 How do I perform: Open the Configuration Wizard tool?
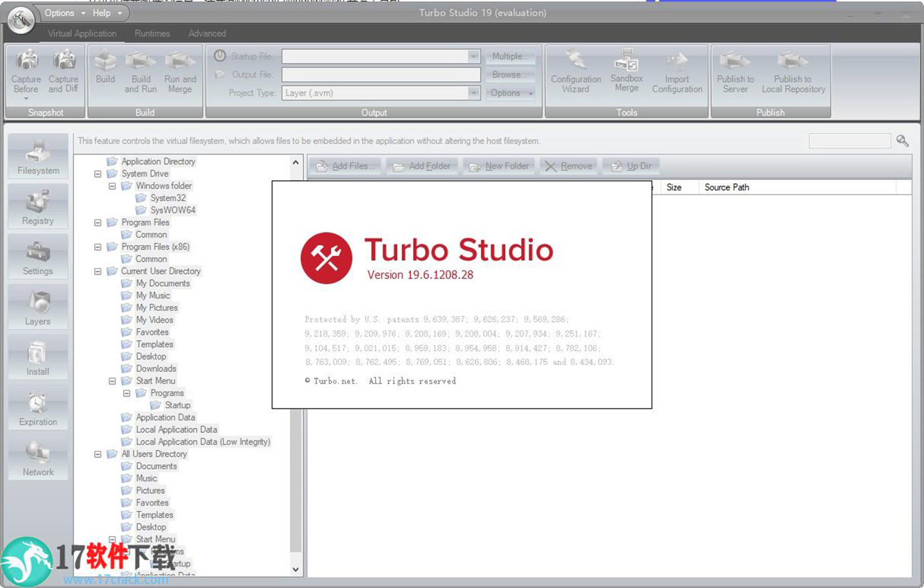pos(576,71)
